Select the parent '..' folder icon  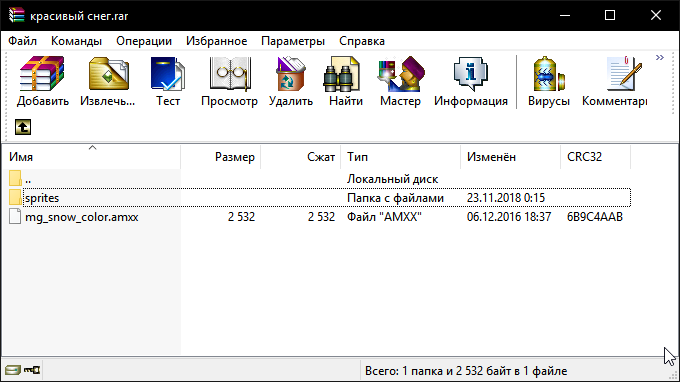coord(15,179)
